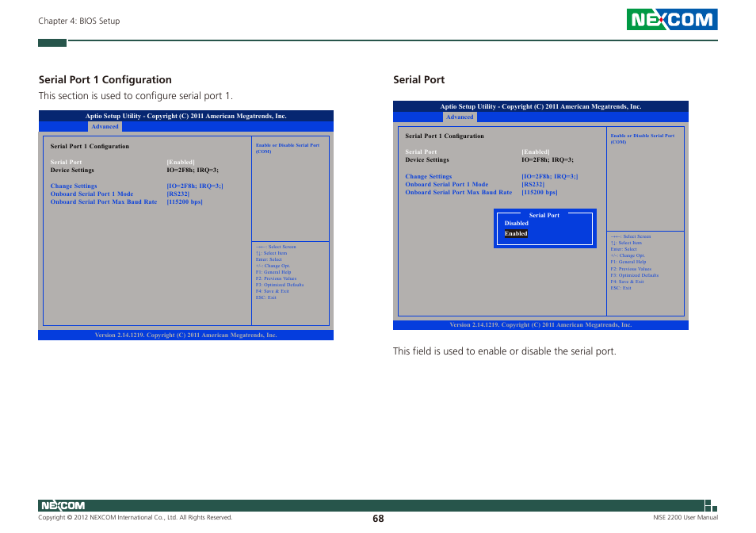The width and height of the screenshot is (756, 533).
Task: Click 'F3: Optimized Defaults' in figure with popup
Action: pos(635,275)
